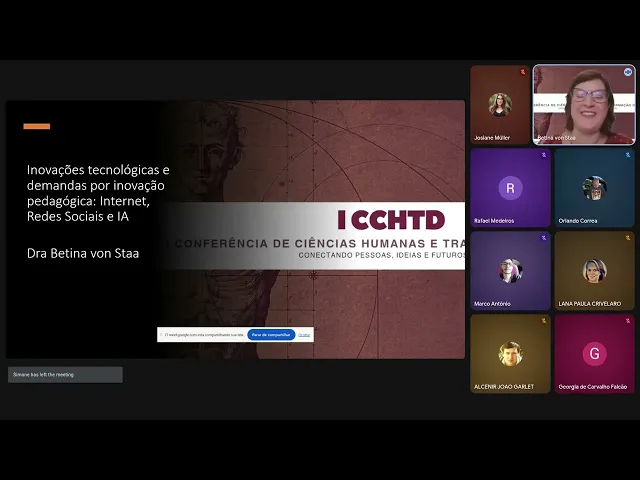Click the 'G' avatar of Georgia de Carvalho Falcão

tap(594, 353)
